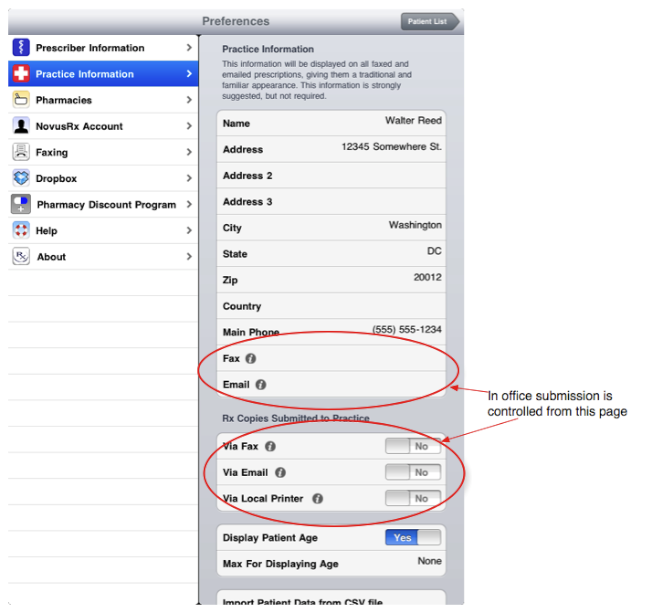This screenshot has width=660, height=613.
Task: Click the Faxing machine icon
Action: tap(20, 152)
